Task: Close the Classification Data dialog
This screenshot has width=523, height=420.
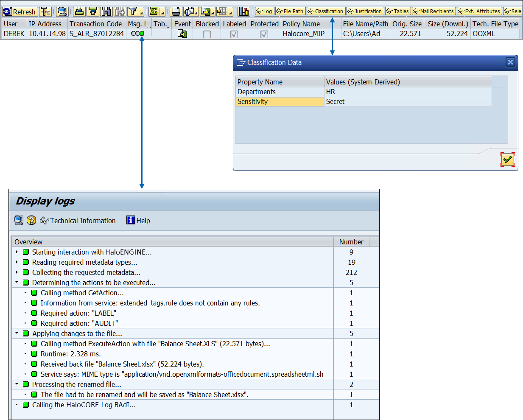Action: [x=510, y=62]
